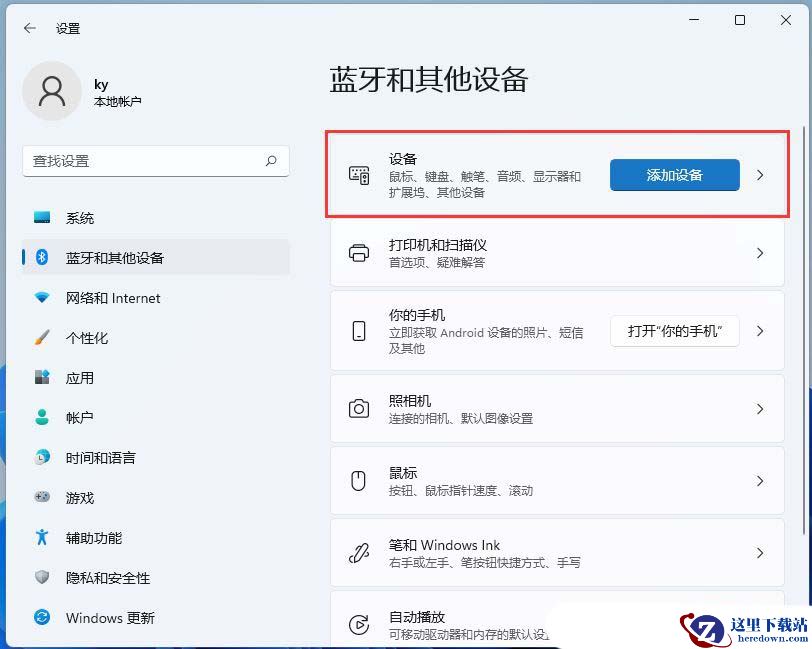Image resolution: width=812 pixels, height=649 pixels.
Task: Expand the 照相机 row chevron
Action: 760,409
